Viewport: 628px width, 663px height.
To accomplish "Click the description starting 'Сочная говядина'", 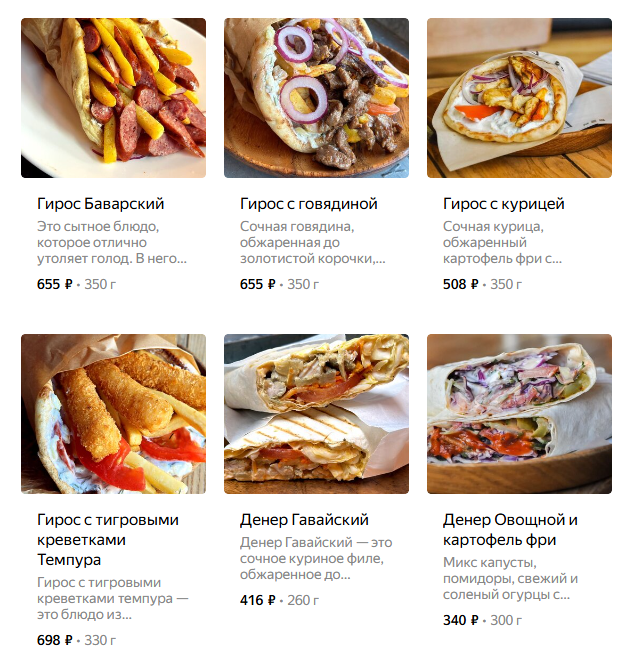I will coord(313,243).
